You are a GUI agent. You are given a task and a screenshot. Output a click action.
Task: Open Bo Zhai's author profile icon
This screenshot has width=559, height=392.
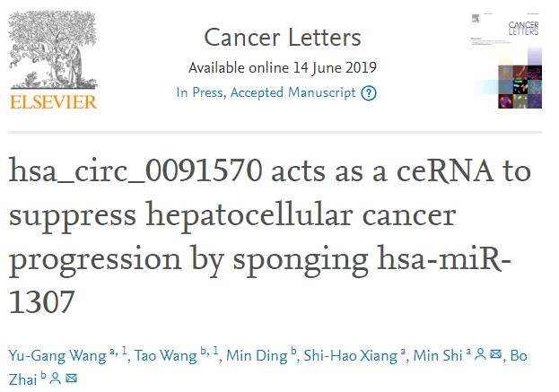point(56,379)
